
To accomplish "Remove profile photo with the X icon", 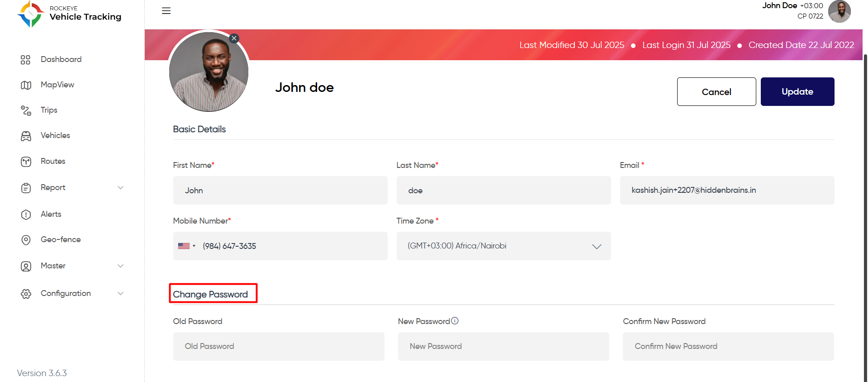I will 234,38.
